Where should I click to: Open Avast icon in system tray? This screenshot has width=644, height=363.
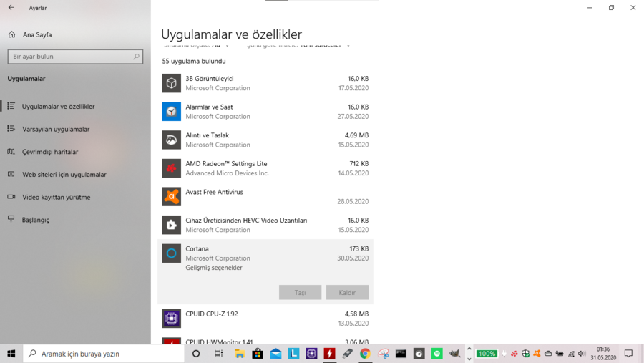tap(537, 354)
